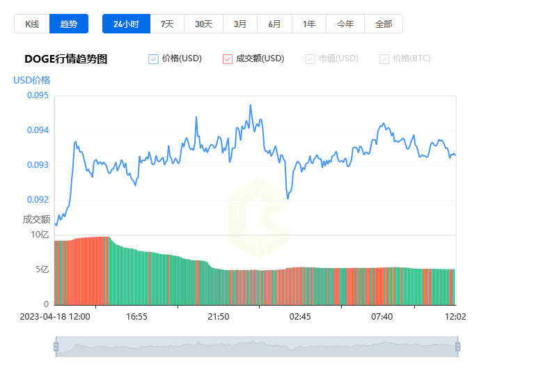This screenshot has width=543, height=392.
Task: Show the 6月 time range
Action: tap(274, 24)
